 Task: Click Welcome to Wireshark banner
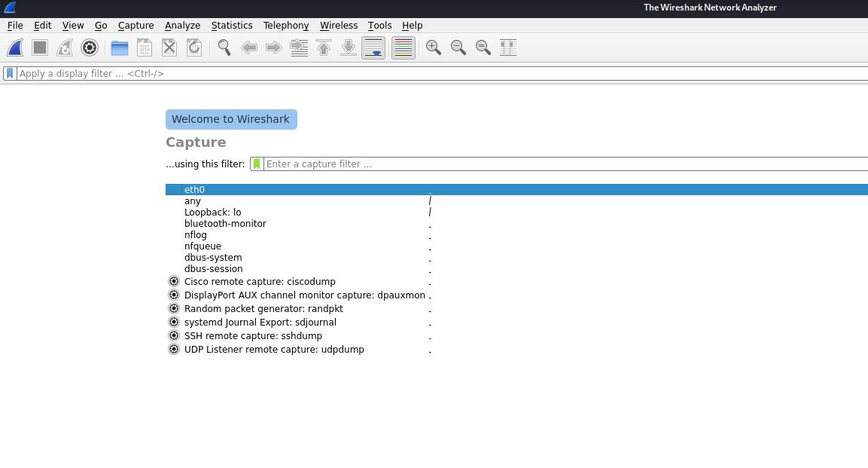click(231, 120)
